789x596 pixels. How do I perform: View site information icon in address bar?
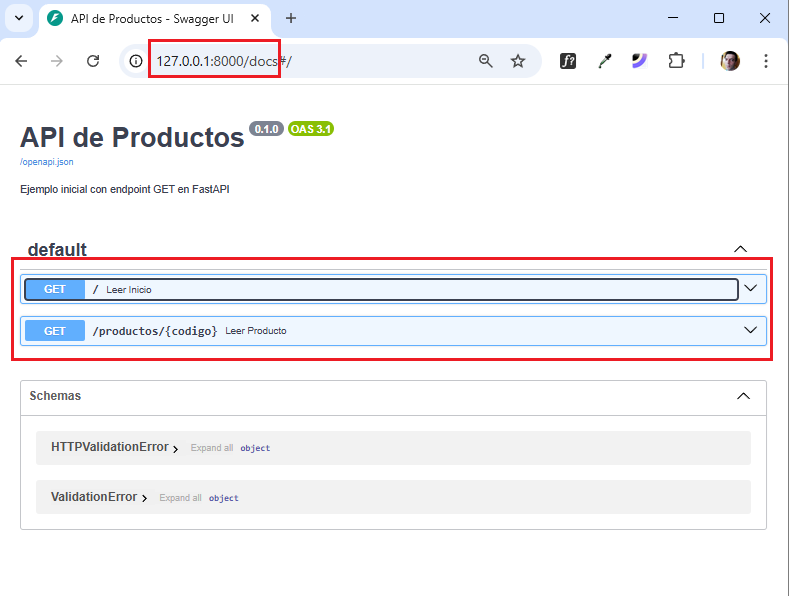136,61
